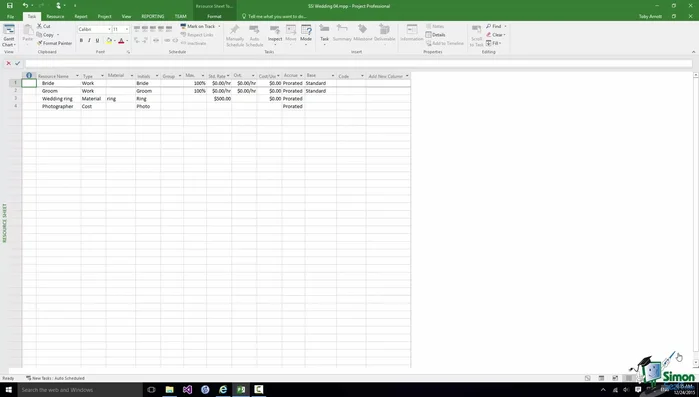
Task: Switch to the Format tab
Action: pos(214,16)
